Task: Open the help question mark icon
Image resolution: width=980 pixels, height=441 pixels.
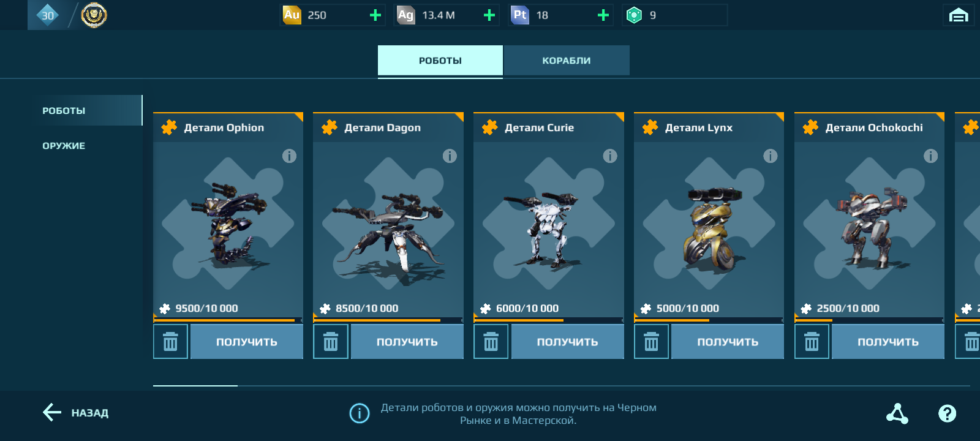Action: [x=947, y=413]
